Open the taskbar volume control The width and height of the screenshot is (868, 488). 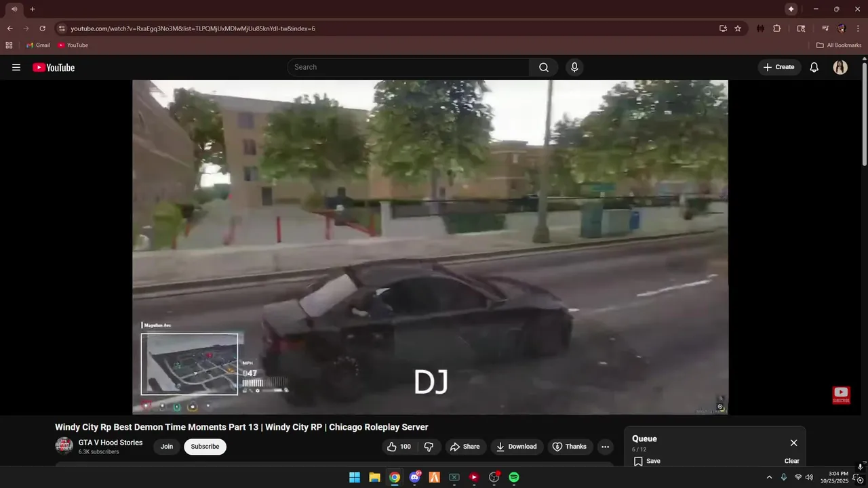[809, 477]
